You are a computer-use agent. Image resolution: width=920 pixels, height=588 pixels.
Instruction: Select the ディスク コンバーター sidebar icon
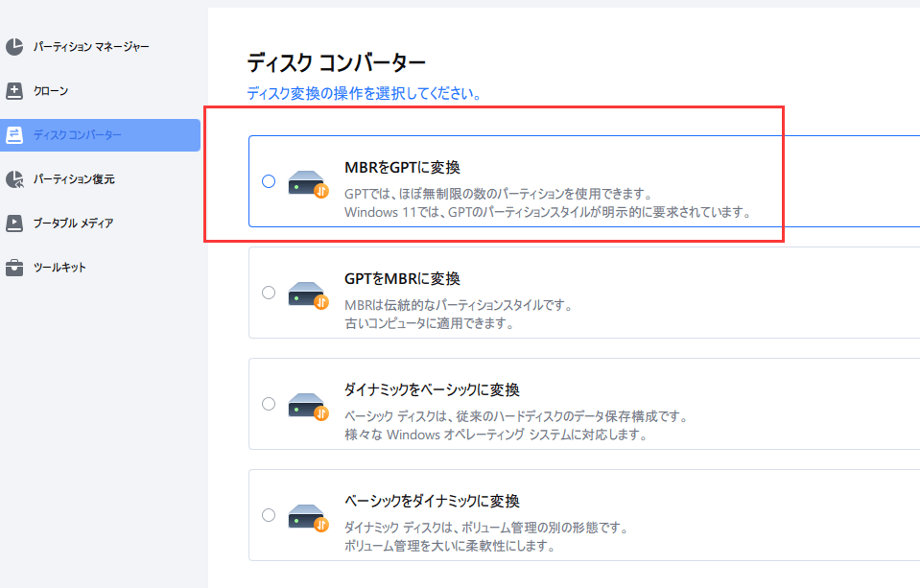tap(13, 134)
